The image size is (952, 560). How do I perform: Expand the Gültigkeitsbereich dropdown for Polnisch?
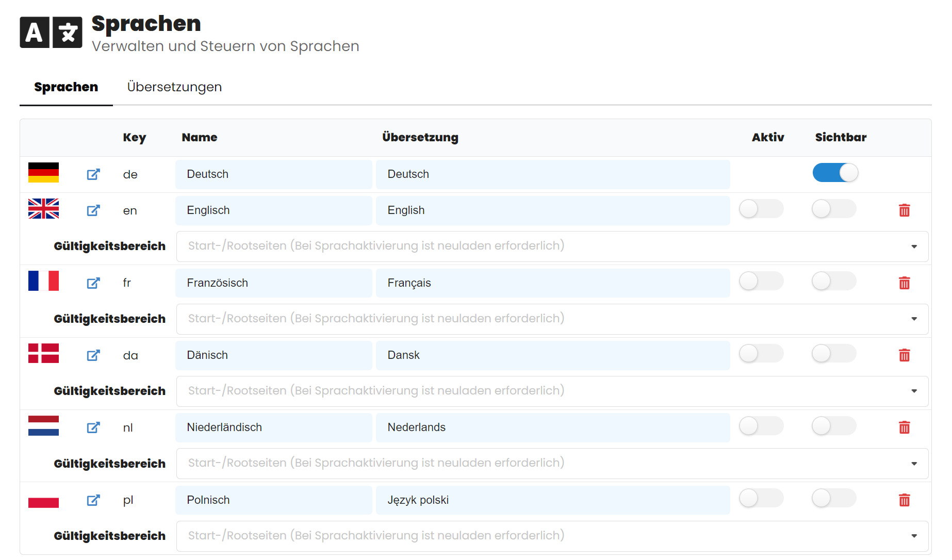[x=552, y=536]
